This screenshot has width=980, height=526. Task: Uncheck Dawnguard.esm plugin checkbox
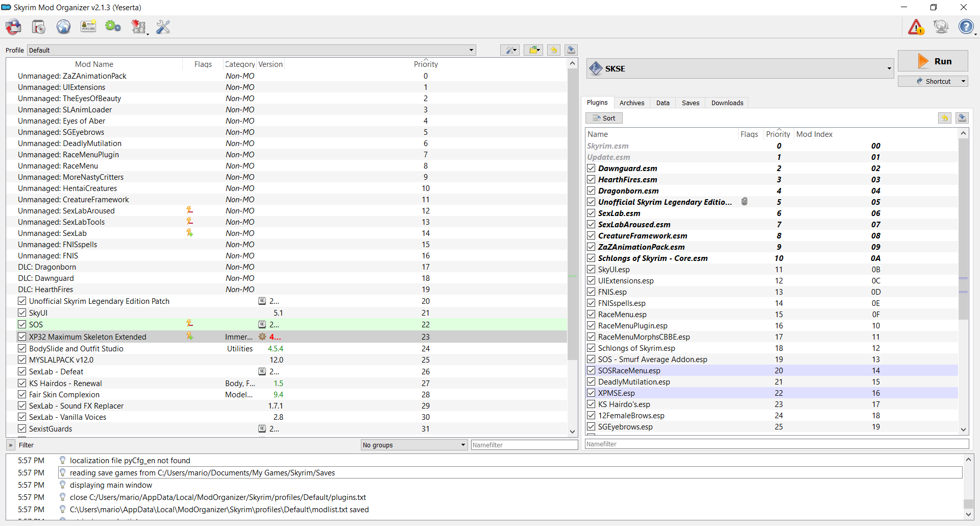point(591,168)
